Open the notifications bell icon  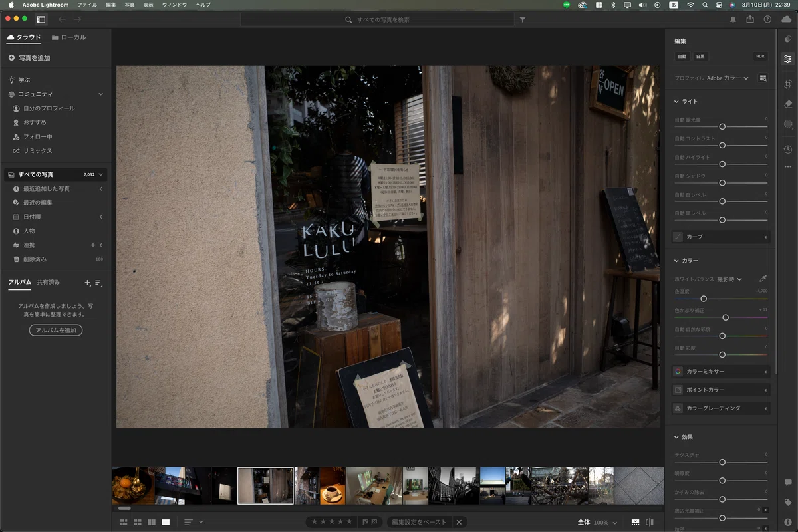click(x=733, y=20)
